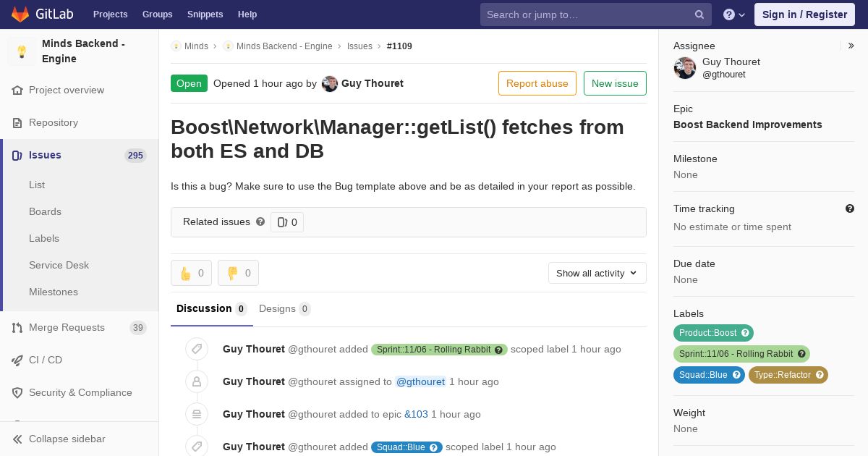The width and height of the screenshot is (868, 456).
Task: Click the Minds breadcrumb link
Action: click(196, 46)
